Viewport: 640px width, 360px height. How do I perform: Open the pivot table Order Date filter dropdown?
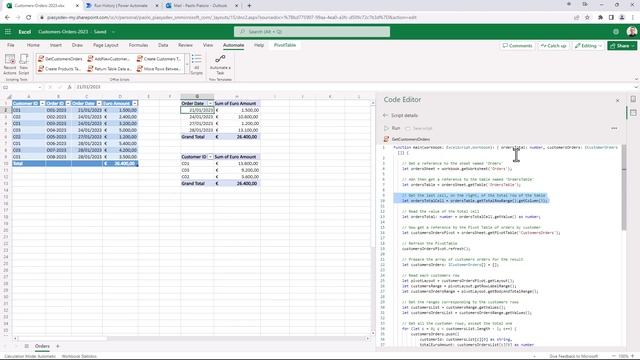pos(210,103)
